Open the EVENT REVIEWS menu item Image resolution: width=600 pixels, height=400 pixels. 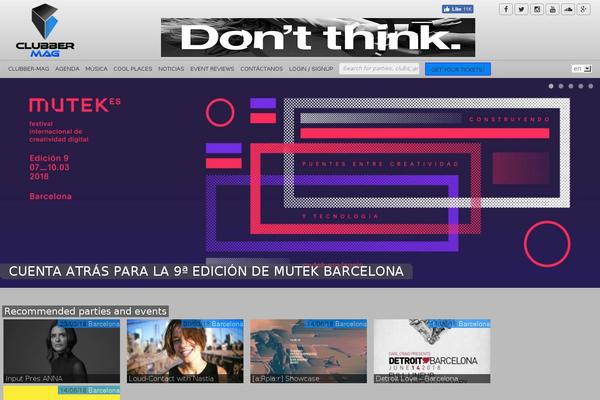[x=212, y=69]
